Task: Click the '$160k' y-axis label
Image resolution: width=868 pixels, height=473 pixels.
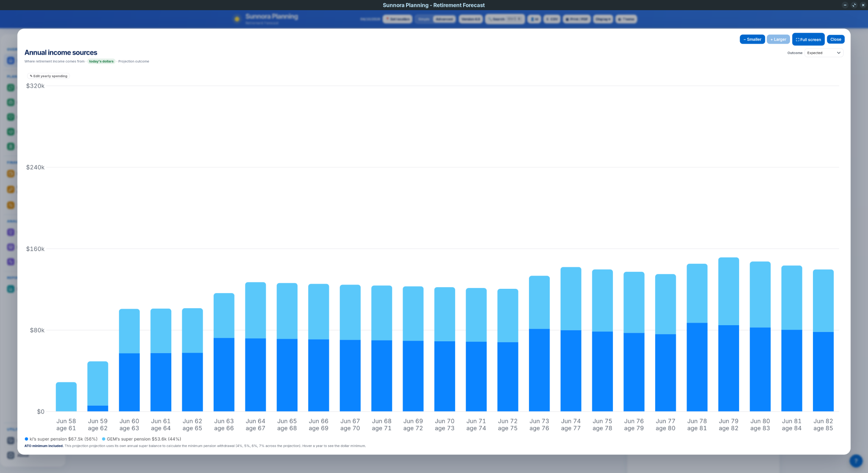Action: click(35, 249)
